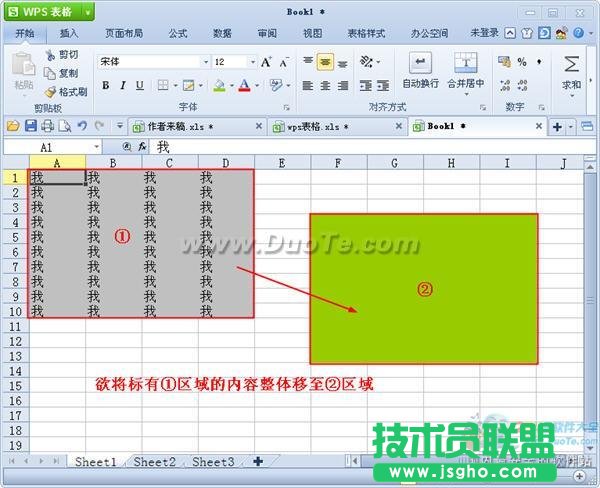Screen dimensions: 600x488
Task: Click the print preview icon
Action: [x=65, y=126]
